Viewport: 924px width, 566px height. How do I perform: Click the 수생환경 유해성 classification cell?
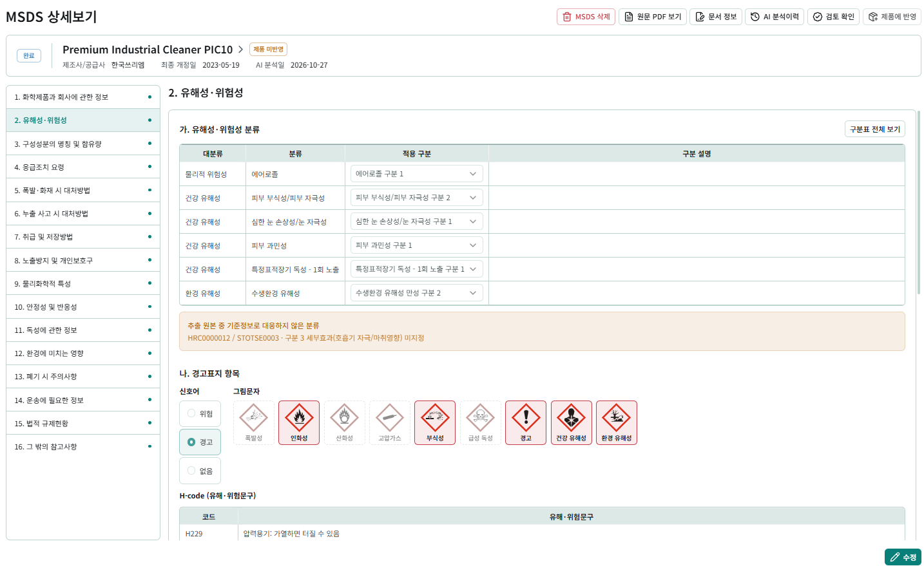[296, 293]
